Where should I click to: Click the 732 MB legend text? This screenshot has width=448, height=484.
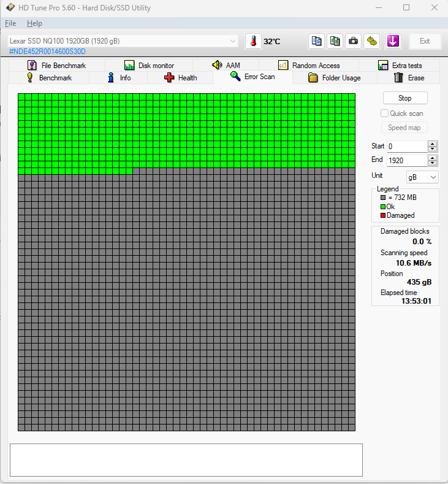coord(403,198)
